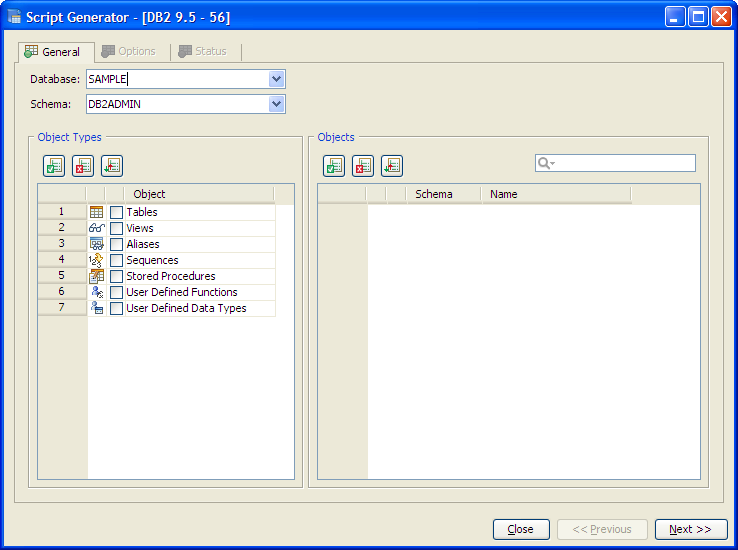Open the Schema dropdown arrow
Screen dimensions: 738x550
(277, 104)
